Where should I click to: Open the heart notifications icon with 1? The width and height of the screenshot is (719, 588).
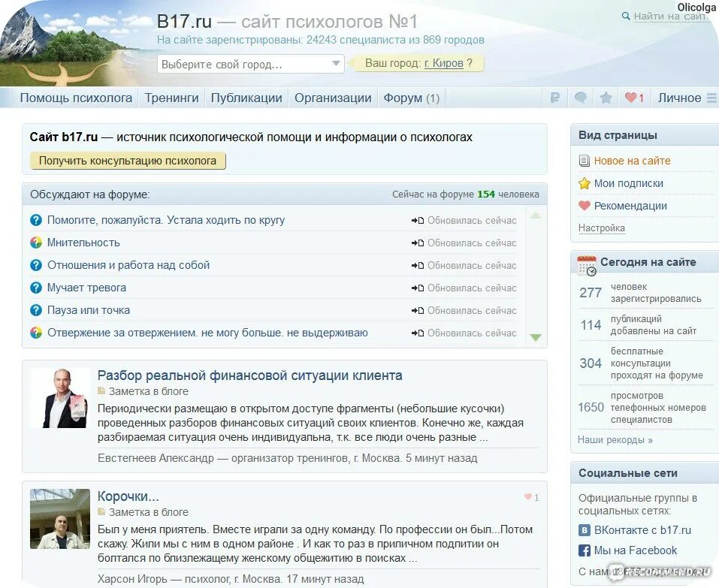point(635,98)
